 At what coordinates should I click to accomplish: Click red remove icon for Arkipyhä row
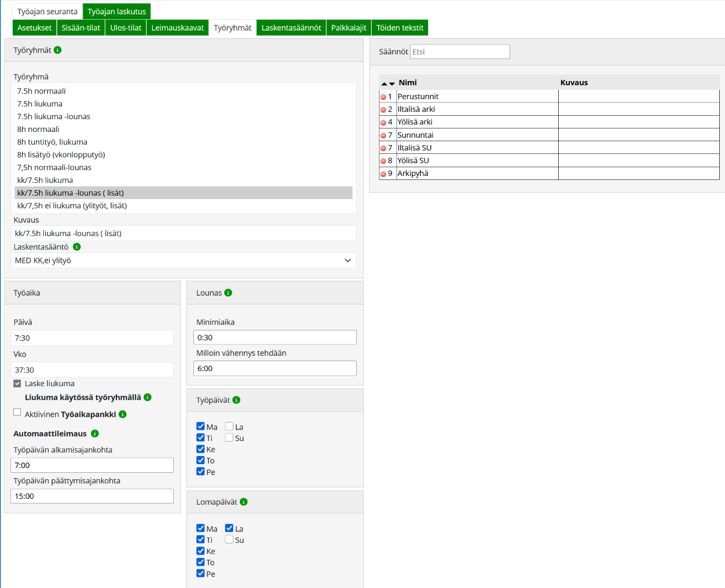[383, 174]
